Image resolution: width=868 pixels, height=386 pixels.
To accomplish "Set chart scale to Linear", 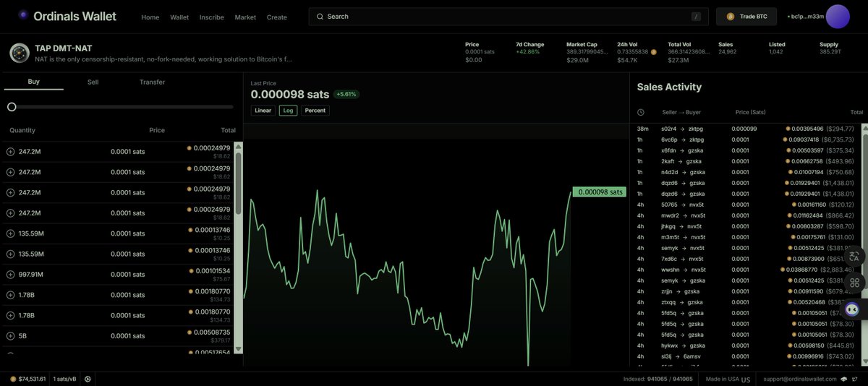I will tap(263, 111).
